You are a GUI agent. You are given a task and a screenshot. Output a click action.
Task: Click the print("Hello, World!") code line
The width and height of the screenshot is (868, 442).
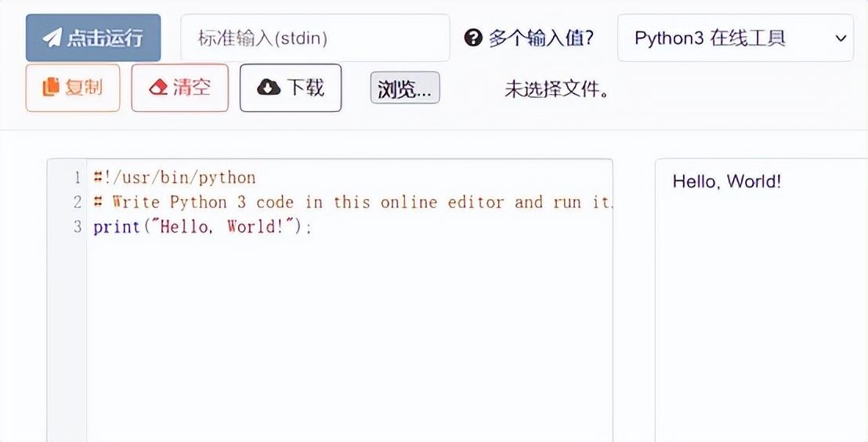click(202, 227)
